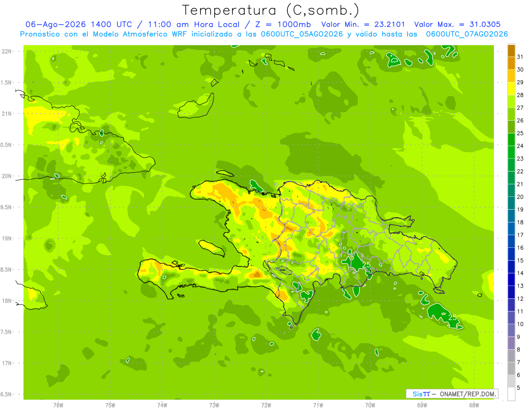Click the legend value '24'
This screenshot has height=411, width=532.
point(520,146)
